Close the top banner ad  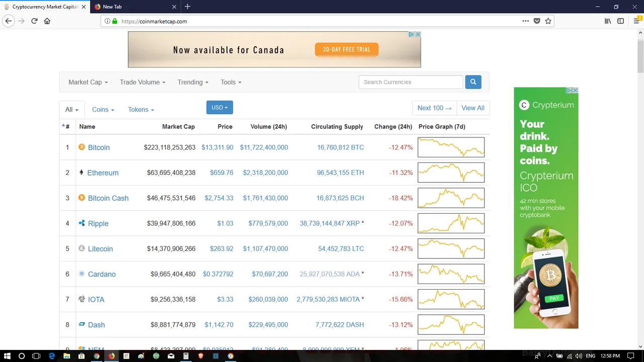point(418,34)
